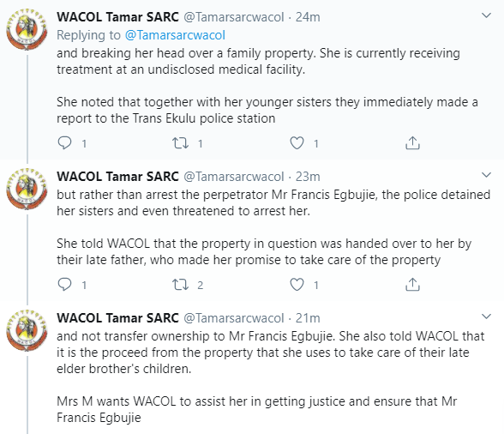The width and height of the screenshot is (504, 434).
Task: Retweet the 24m tweet
Action: (180, 143)
